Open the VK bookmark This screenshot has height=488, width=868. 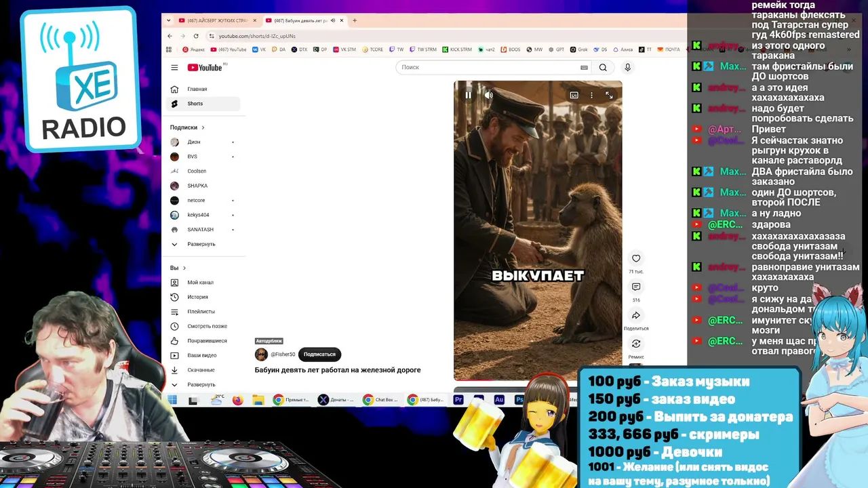259,49
